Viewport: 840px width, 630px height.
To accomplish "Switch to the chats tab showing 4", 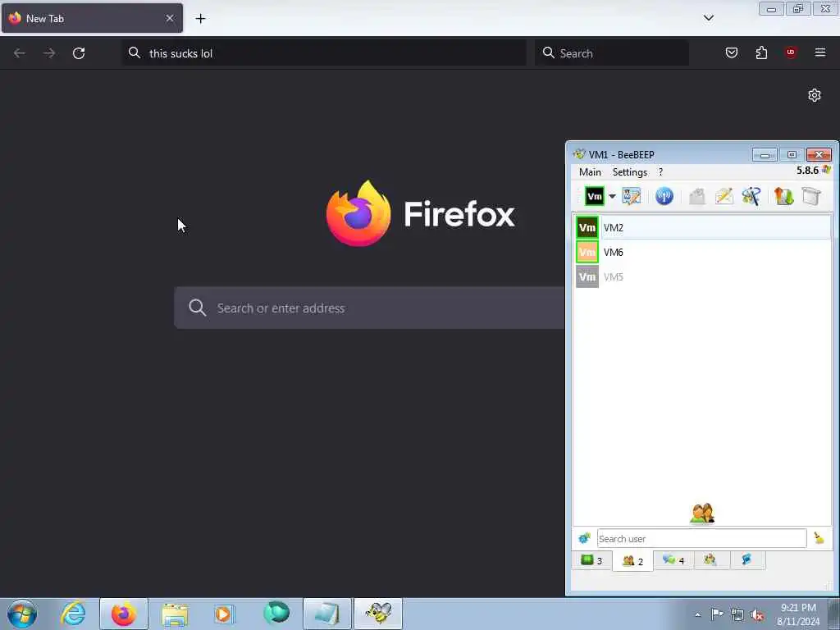I will coord(673,560).
